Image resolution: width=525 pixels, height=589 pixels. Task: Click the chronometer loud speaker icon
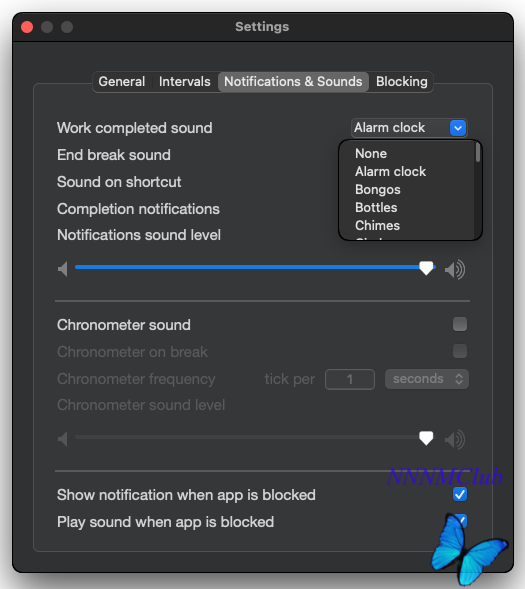(455, 439)
